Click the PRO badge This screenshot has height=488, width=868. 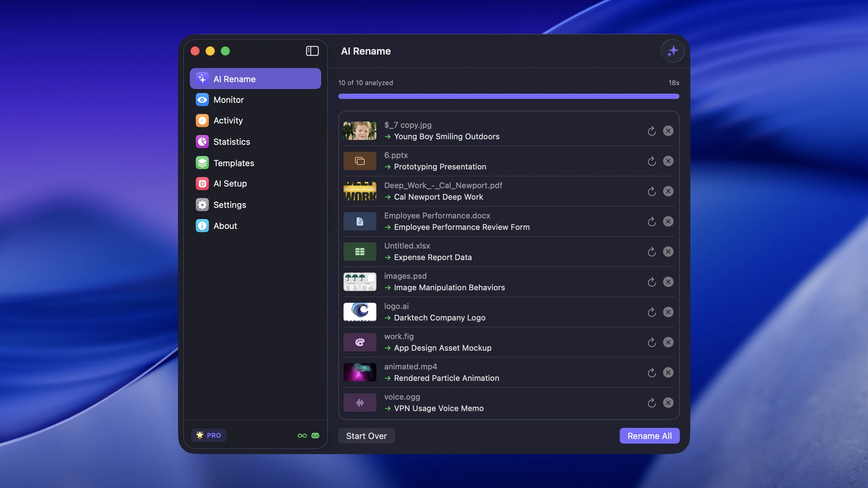209,435
